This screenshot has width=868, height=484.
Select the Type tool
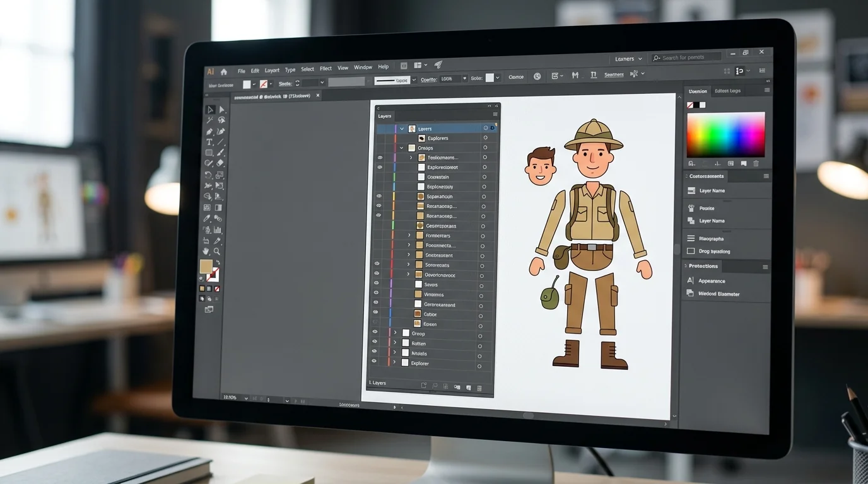209,142
